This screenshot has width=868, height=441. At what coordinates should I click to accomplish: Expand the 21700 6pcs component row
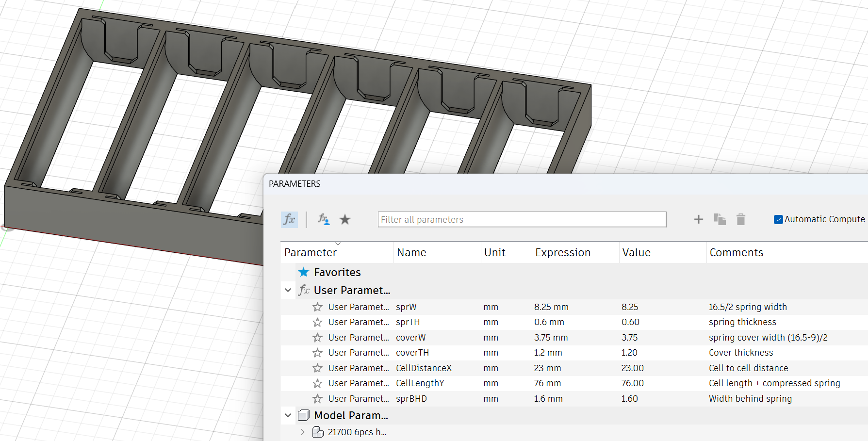pos(302,432)
